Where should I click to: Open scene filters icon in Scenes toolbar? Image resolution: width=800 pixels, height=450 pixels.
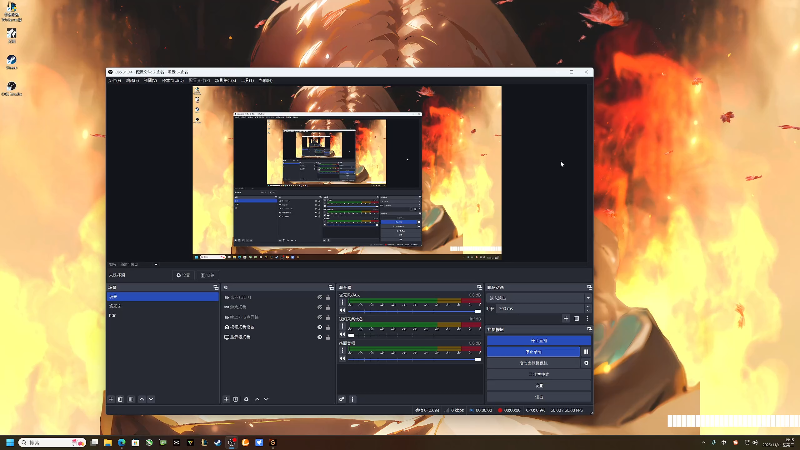pyautogui.click(x=131, y=399)
